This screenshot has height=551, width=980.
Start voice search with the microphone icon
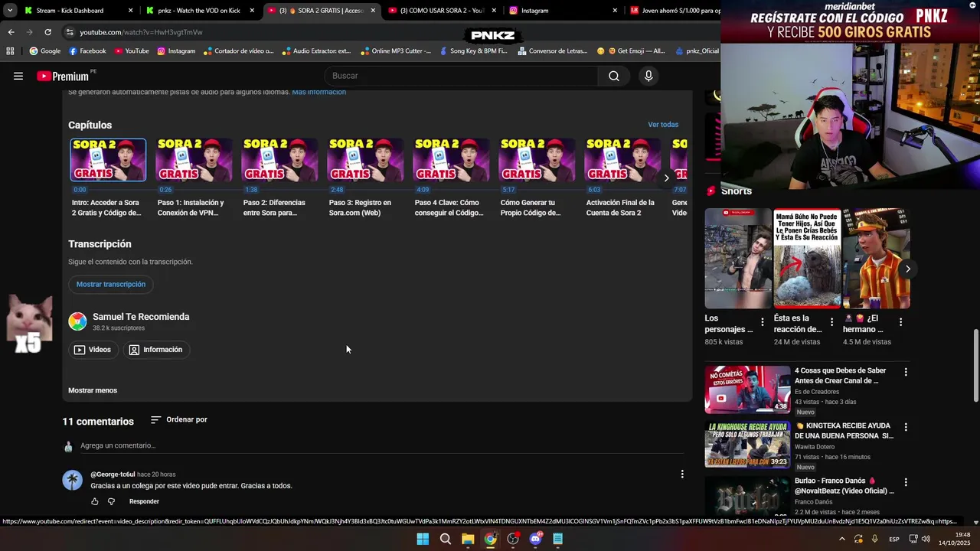[648, 76]
